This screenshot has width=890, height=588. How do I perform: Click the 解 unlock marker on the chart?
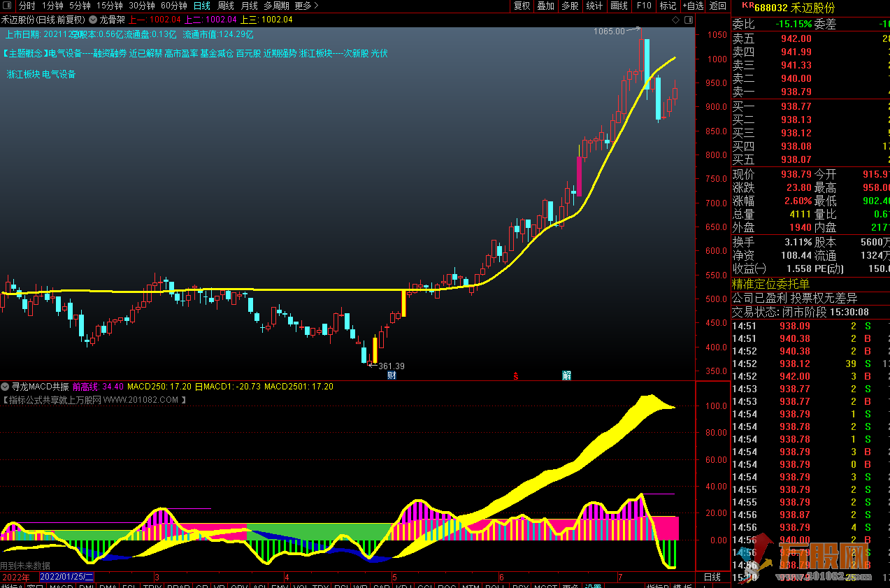click(x=566, y=375)
